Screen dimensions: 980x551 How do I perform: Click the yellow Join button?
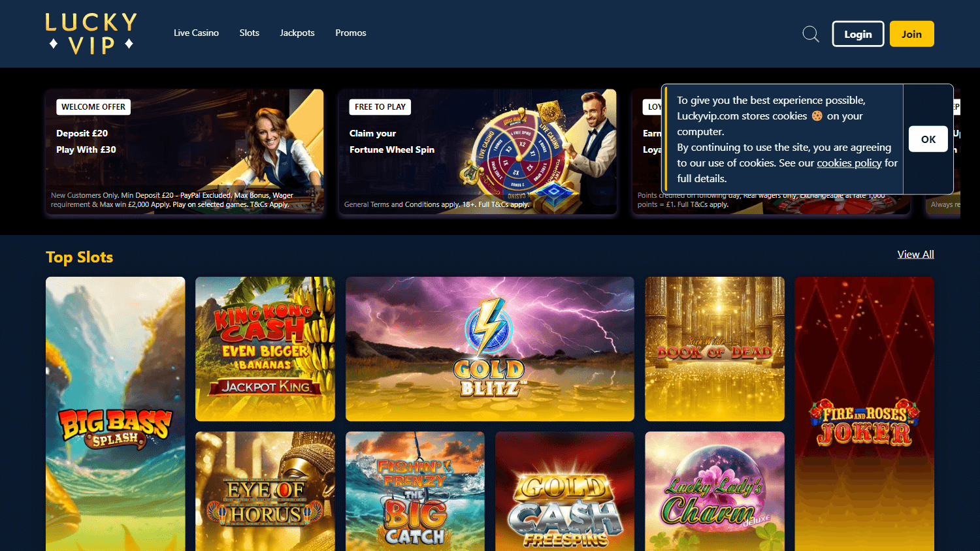tap(911, 34)
